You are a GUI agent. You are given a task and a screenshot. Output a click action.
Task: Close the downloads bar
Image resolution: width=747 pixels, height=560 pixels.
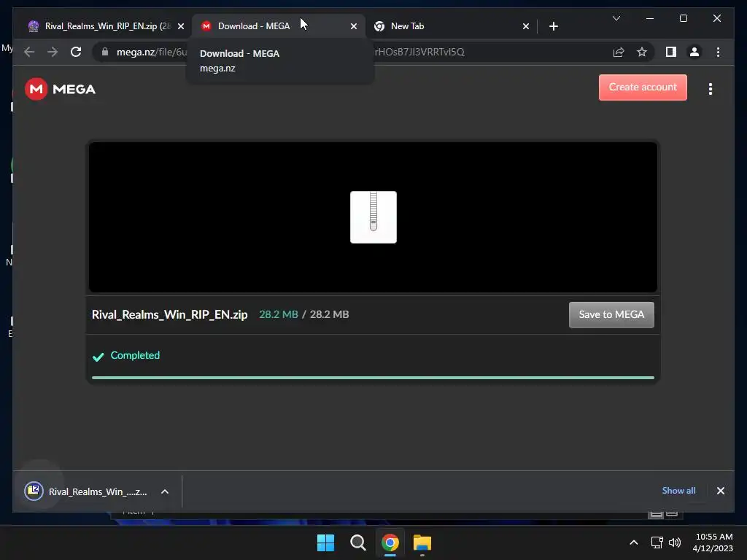[720, 491]
